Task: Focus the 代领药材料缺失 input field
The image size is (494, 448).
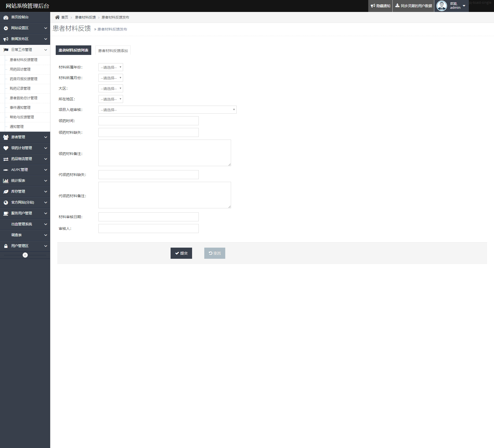Action: coord(149,175)
